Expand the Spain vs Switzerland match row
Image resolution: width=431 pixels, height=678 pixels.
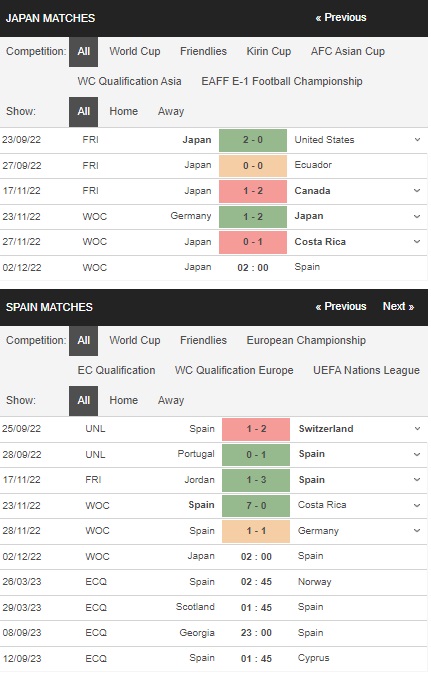pos(417,429)
